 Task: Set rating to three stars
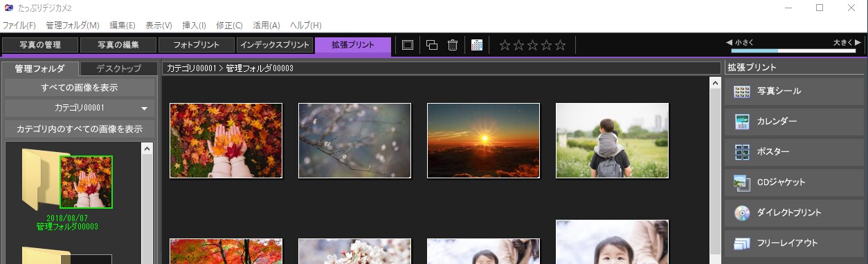coord(532,45)
